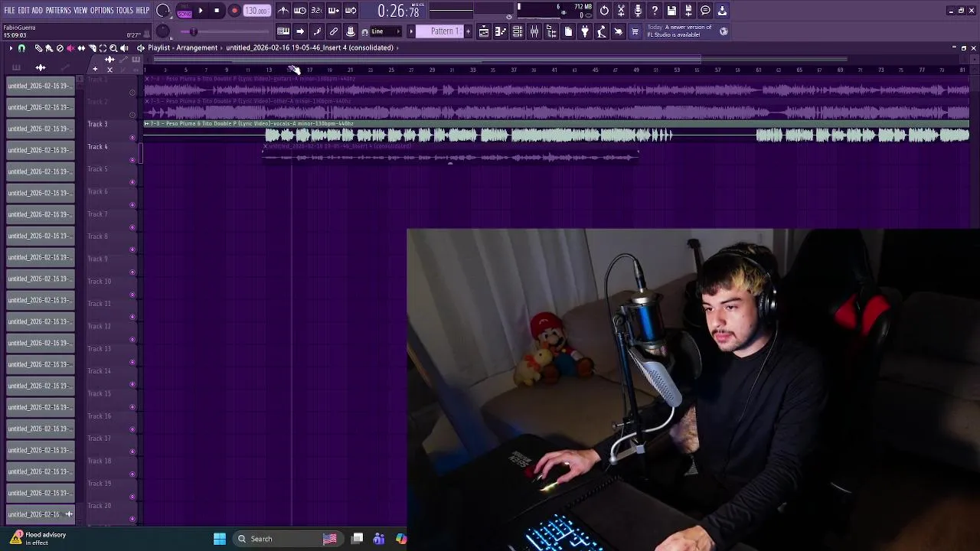Open the Piano roll view icon
Screen dimensions: 980x551
click(x=501, y=31)
